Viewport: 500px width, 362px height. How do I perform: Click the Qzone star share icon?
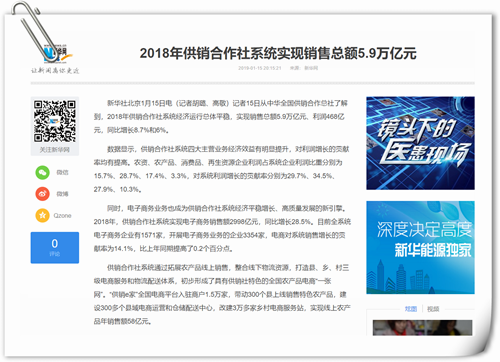pyautogui.click(x=43, y=215)
